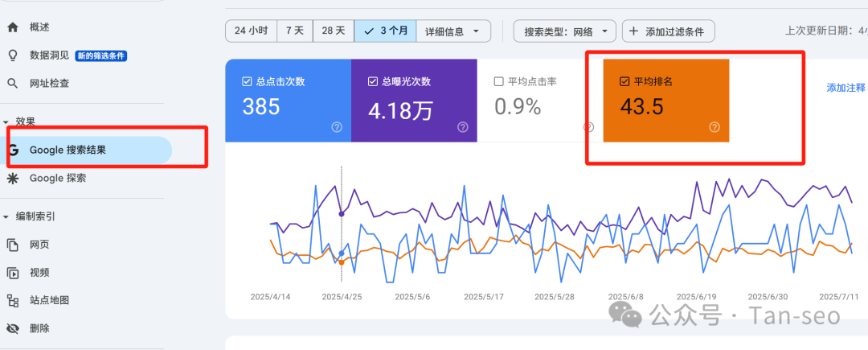868x350 pixels.
Task: Click help icon on 总点击次数 card
Action: (337, 127)
